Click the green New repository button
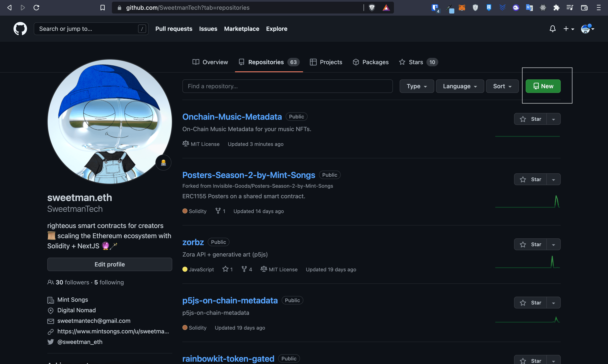The width and height of the screenshot is (608, 364). [x=543, y=86]
